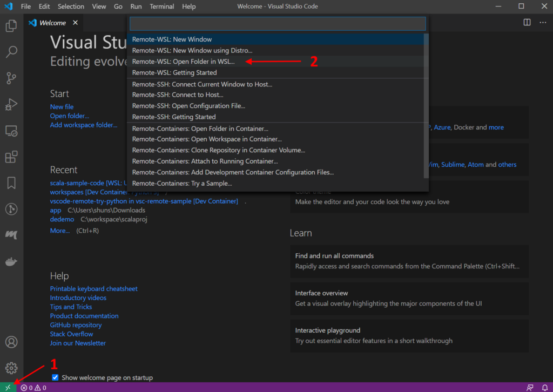Click the errors and warnings status counter
The height and width of the screenshot is (392, 553).
(x=33, y=387)
